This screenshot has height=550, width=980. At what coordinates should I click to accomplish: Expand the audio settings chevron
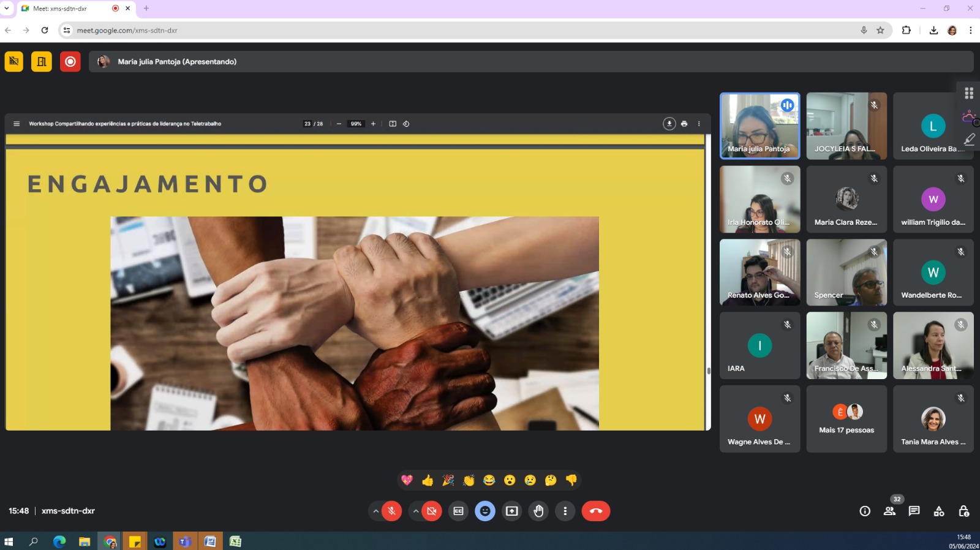[x=376, y=511]
